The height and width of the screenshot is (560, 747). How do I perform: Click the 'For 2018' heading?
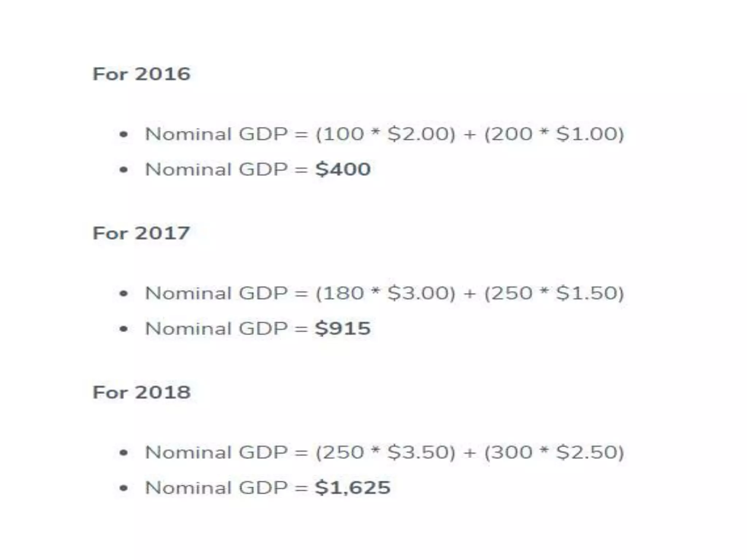(142, 392)
